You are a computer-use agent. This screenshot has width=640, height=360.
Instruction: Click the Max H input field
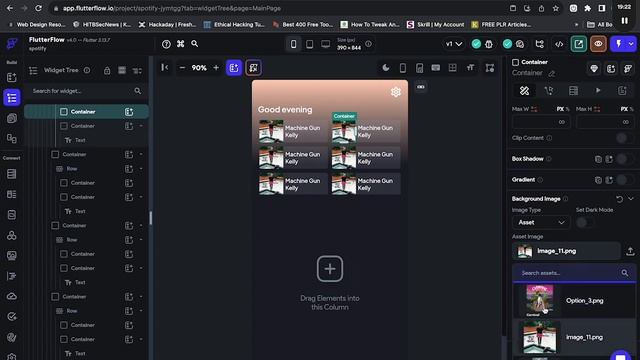(x=605, y=122)
